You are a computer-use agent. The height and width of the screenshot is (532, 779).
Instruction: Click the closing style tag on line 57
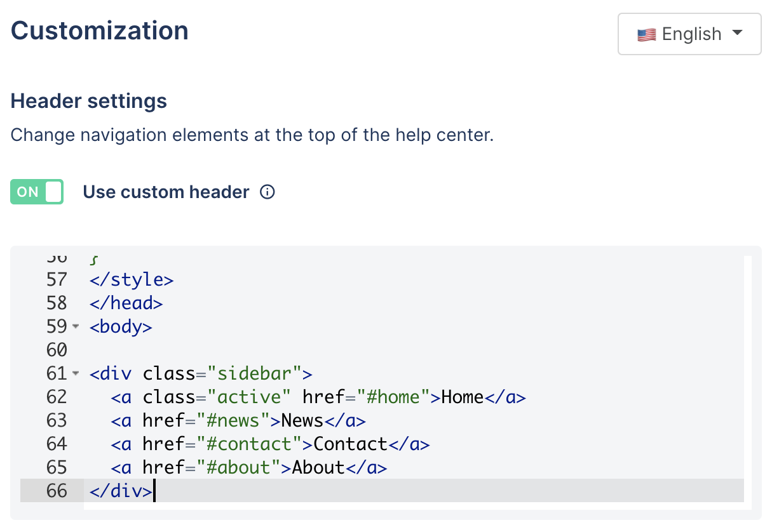click(x=132, y=279)
